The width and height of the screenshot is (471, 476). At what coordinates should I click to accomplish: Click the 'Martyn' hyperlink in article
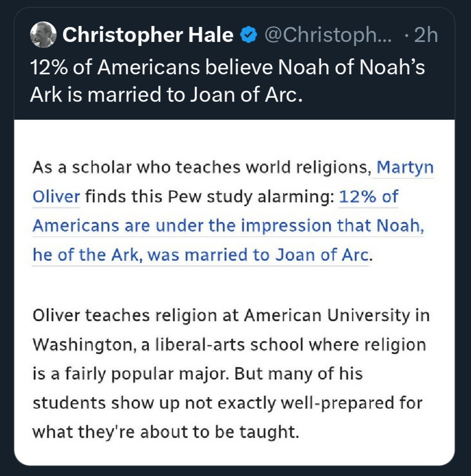(x=405, y=167)
